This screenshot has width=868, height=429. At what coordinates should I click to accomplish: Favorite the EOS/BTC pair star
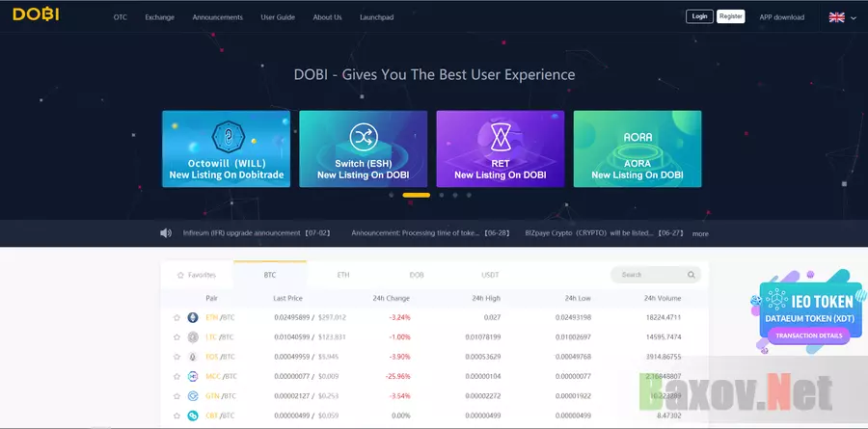pyautogui.click(x=176, y=357)
